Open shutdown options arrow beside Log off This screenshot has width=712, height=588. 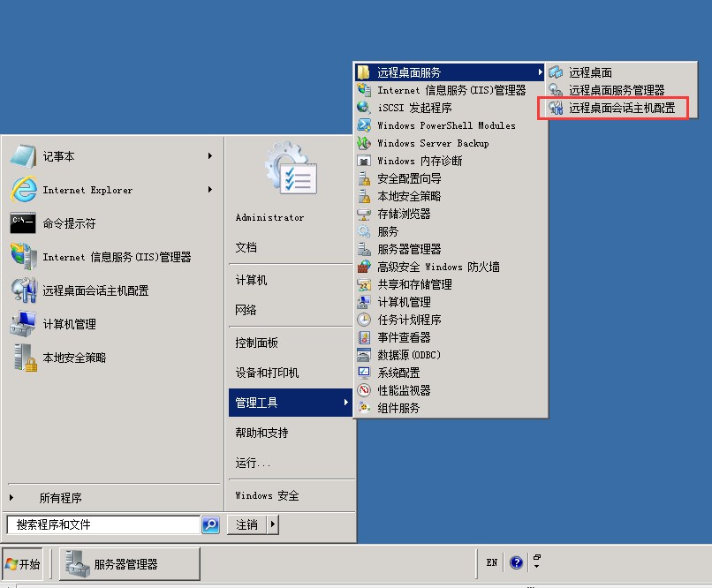[273, 525]
